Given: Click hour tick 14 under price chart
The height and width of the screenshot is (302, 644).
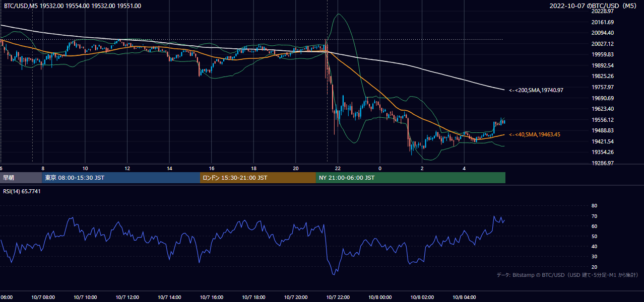Looking at the screenshot, I should pos(169,169).
